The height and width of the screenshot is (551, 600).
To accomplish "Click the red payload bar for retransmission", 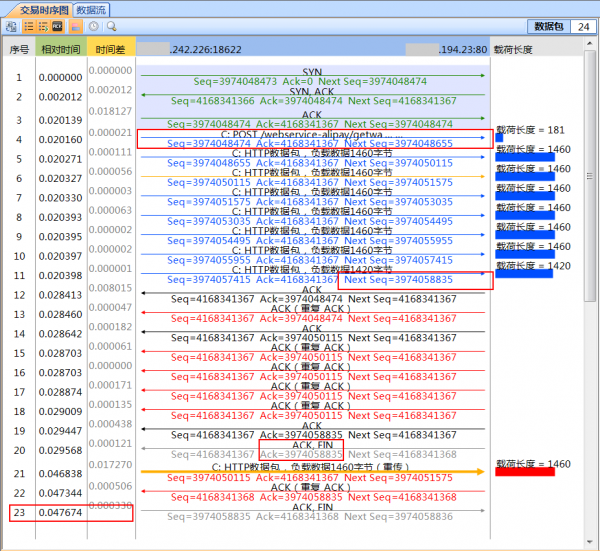I will (525, 472).
